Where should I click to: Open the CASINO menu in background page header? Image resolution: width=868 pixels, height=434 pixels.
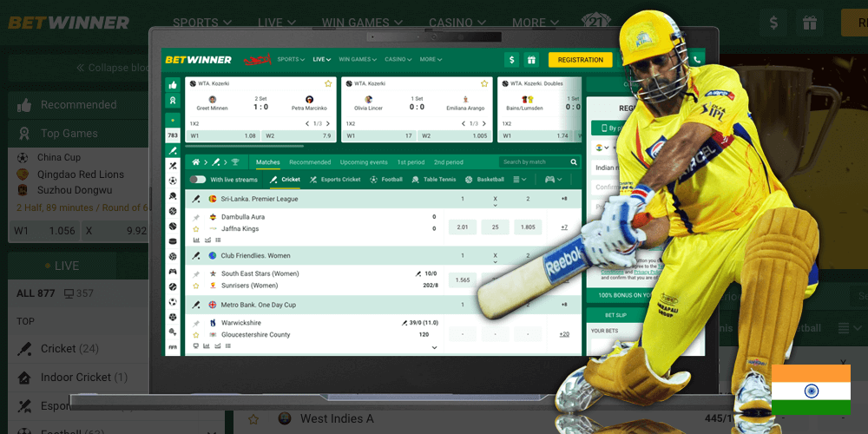(457, 23)
